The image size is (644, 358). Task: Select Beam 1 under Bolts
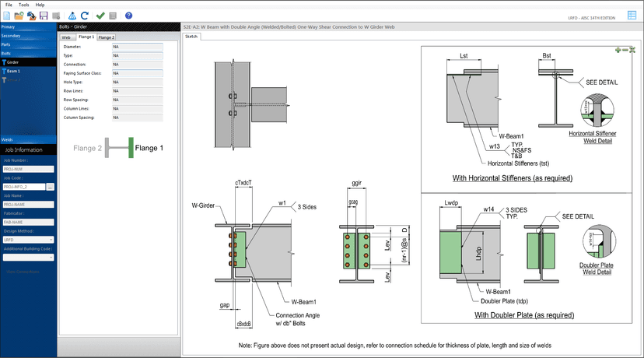(13, 71)
